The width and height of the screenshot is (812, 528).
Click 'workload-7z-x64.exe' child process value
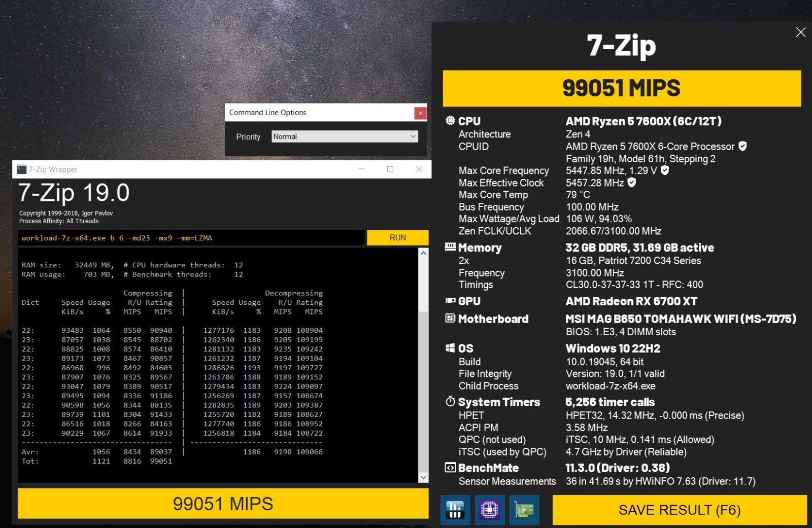tap(611, 386)
